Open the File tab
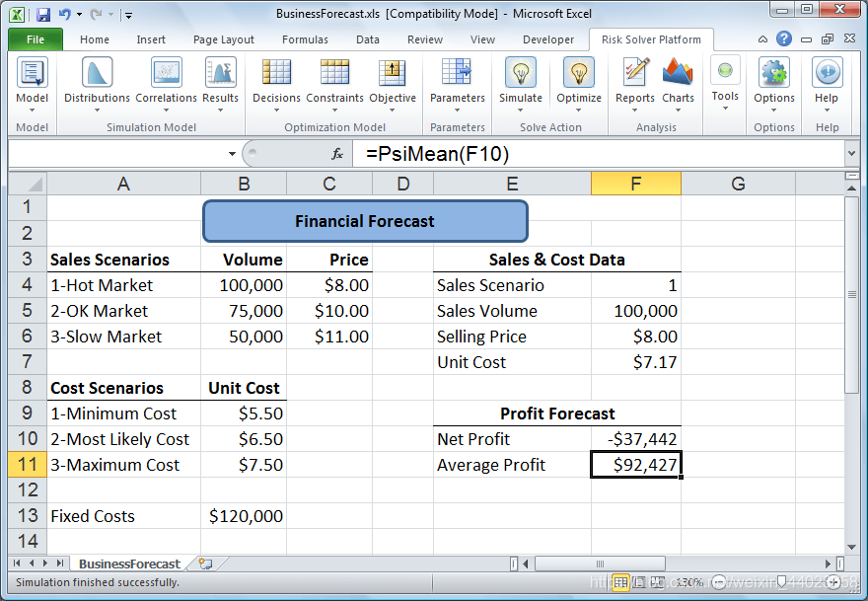 [36, 39]
